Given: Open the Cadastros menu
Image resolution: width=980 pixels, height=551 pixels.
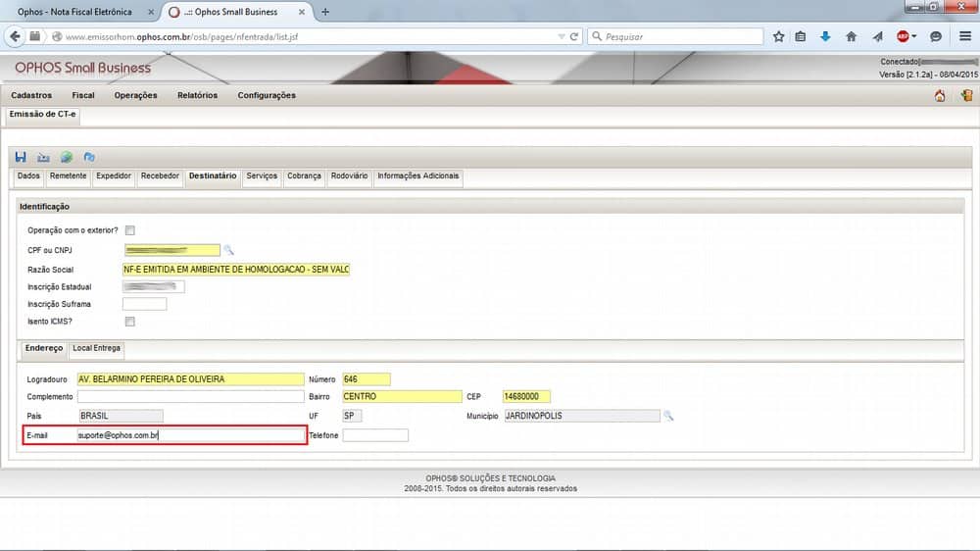Looking at the screenshot, I should pyautogui.click(x=31, y=96).
